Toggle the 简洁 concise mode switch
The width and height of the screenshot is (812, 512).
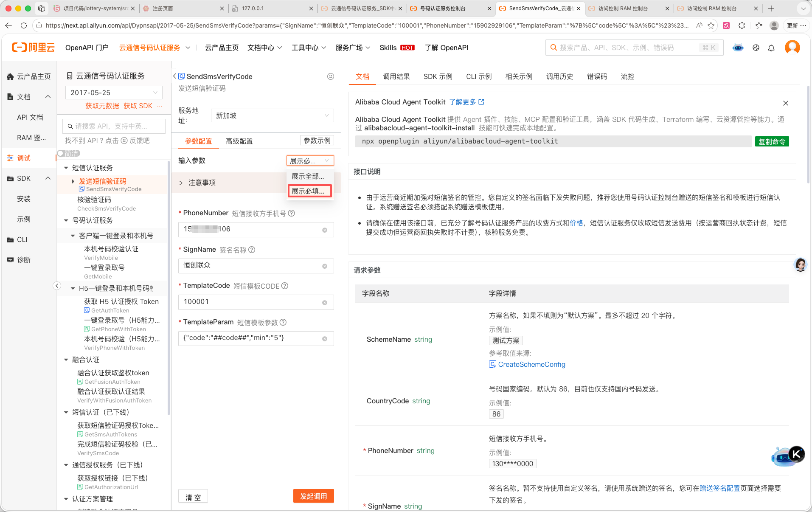pyautogui.click(x=68, y=153)
